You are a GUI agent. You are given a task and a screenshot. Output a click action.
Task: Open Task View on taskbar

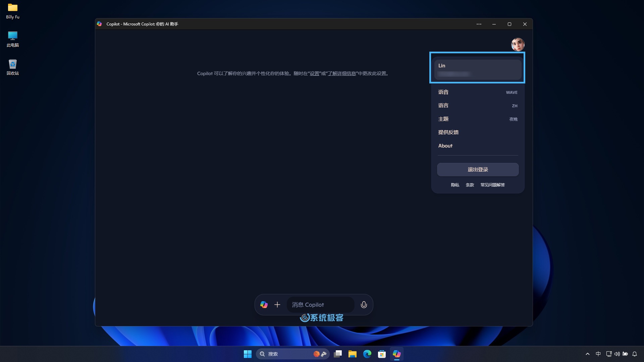(x=338, y=354)
